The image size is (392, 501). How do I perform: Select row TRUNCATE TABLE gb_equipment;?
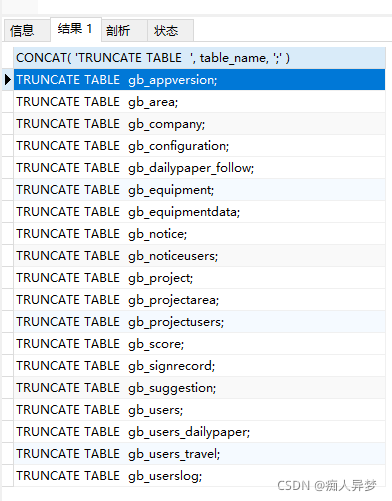click(x=199, y=190)
